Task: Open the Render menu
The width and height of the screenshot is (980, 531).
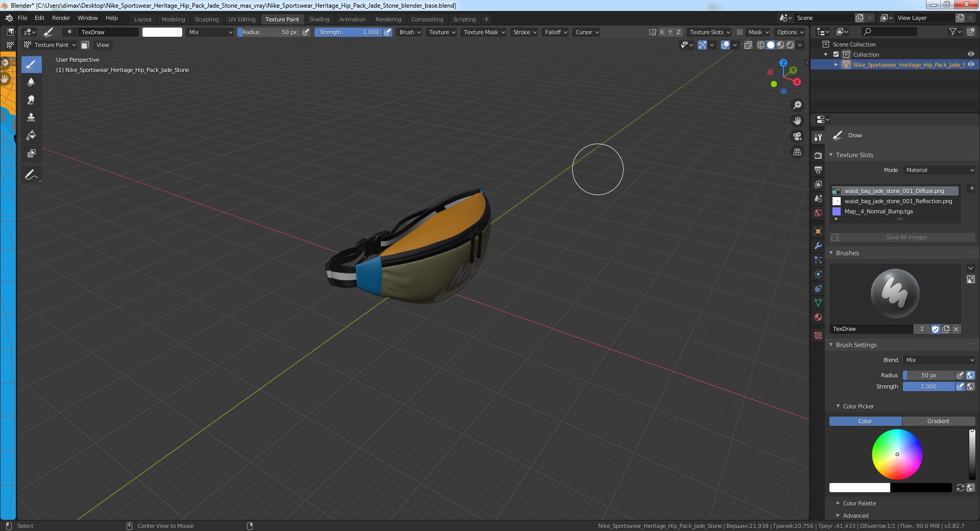Action: (61, 18)
